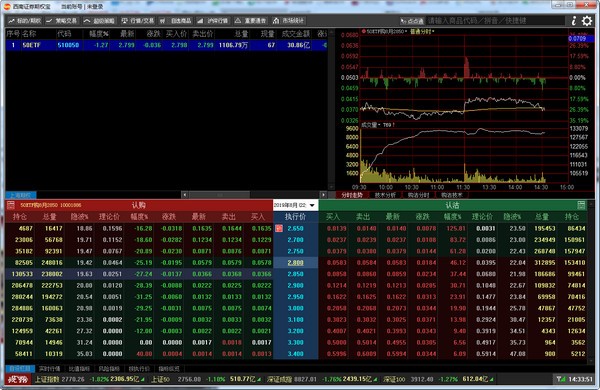
Task: Click the info "i" icon
Action: [574, 21]
